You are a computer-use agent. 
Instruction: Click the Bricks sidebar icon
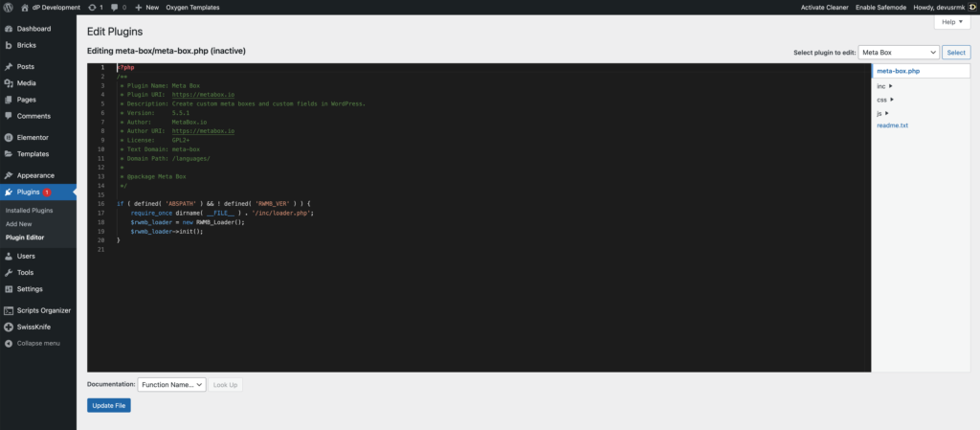(x=9, y=45)
